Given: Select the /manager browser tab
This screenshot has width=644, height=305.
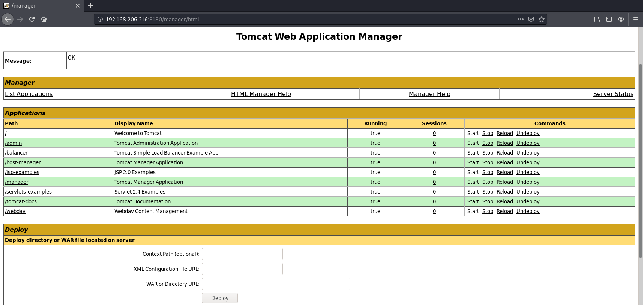Looking at the screenshot, I should pyautogui.click(x=41, y=6).
